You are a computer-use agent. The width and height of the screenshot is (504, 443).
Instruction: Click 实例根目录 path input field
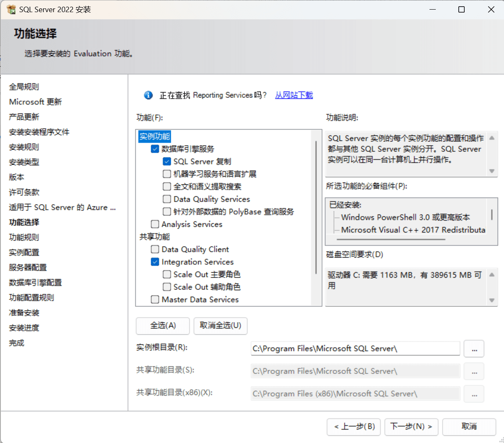point(355,348)
